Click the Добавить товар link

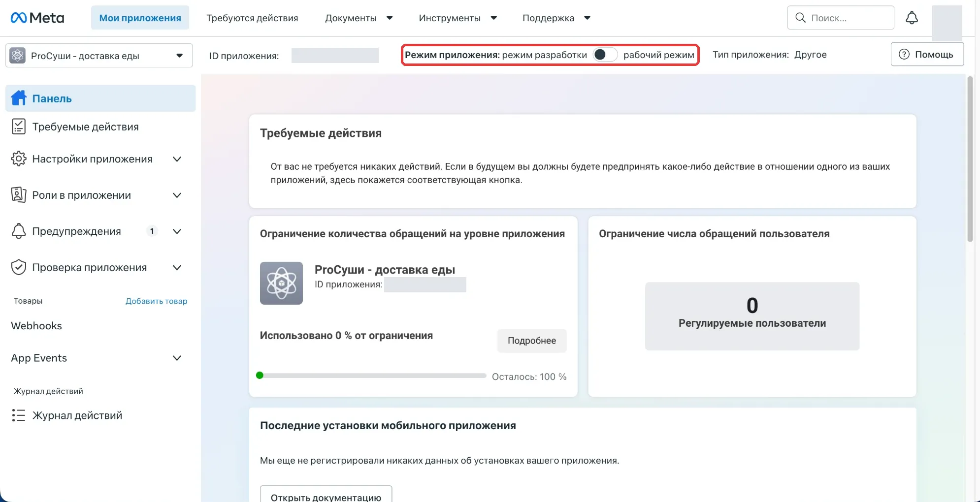(156, 301)
